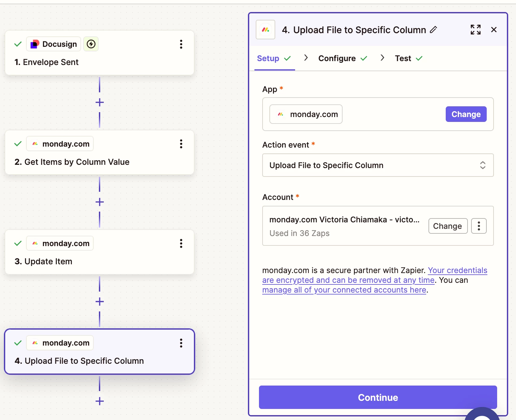
Task: Open account options three-dot menu
Action: coord(479,226)
